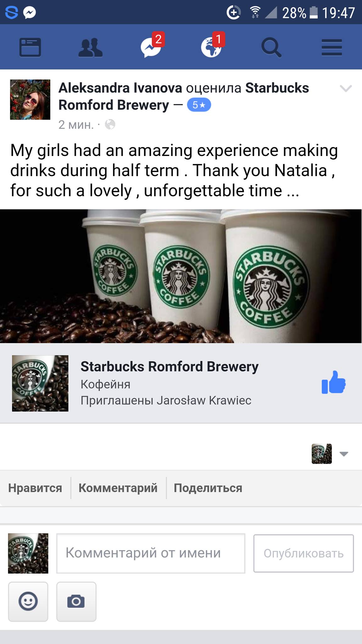Insert an emoji via smiley icon
This screenshot has height=644, width=362.
point(28,602)
